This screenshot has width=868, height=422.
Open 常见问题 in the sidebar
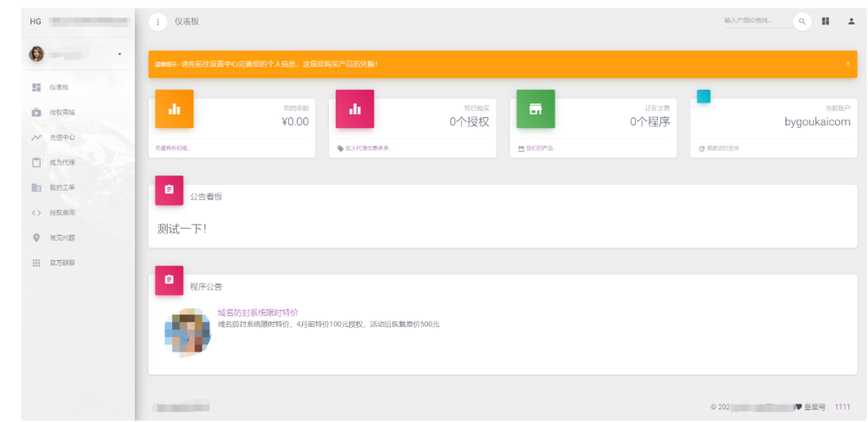pyautogui.click(x=61, y=237)
